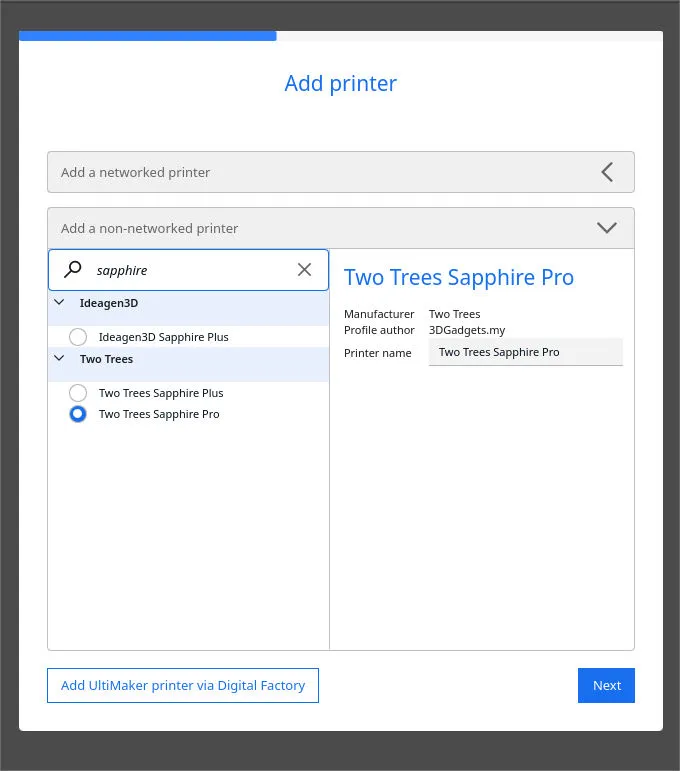
Task: Click the printer search field
Action: [x=188, y=270]
